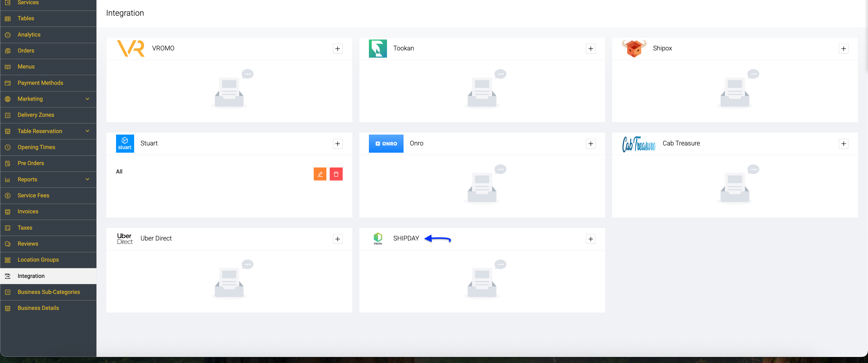Click the SHIPDAY logo thumbnail
This screenshot has height=363, width=868.
click(378, 238)
